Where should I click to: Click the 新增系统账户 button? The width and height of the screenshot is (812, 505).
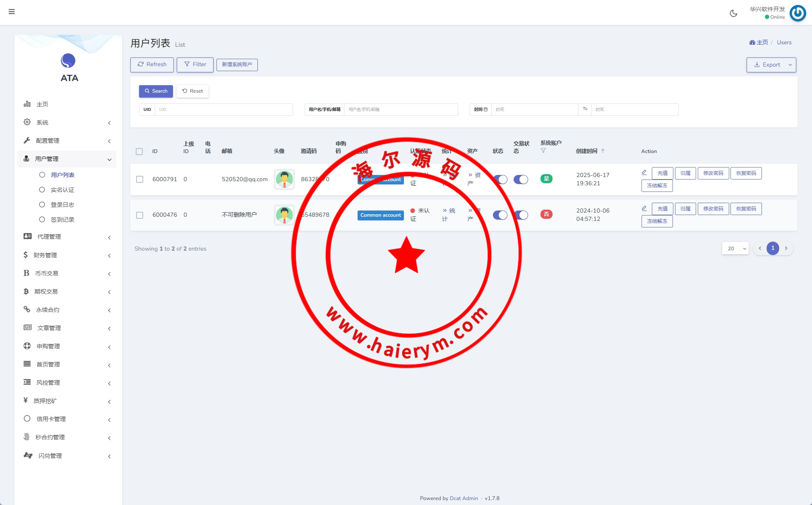point(237,65)
